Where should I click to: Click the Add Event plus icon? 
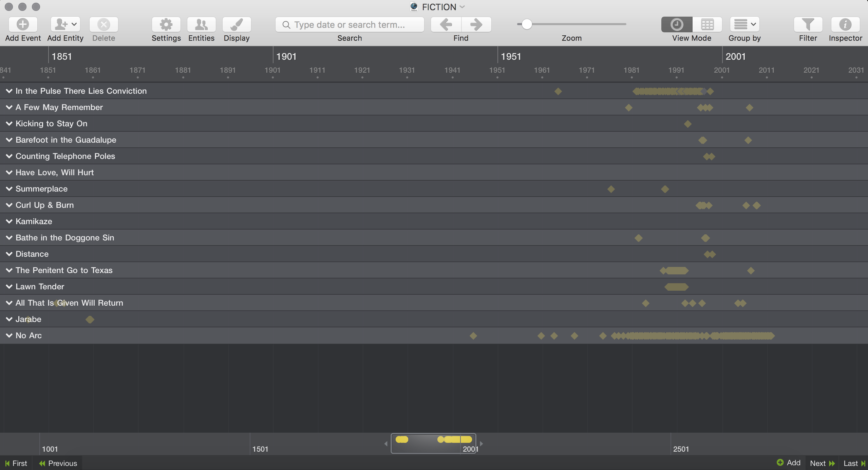coord(23,24)
